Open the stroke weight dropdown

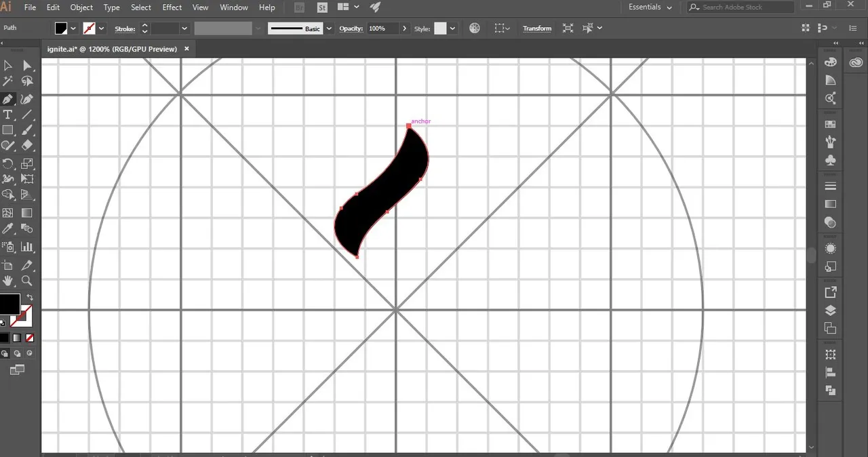point(184,28)
